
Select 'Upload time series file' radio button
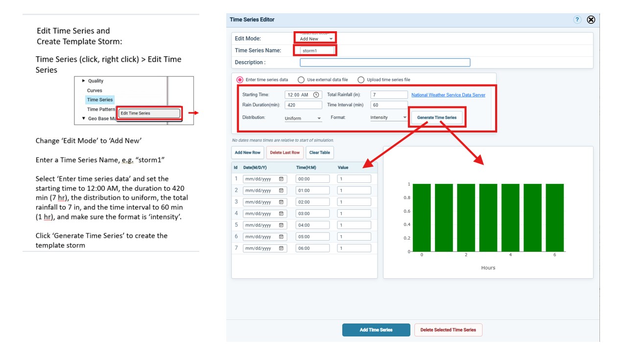361,80
